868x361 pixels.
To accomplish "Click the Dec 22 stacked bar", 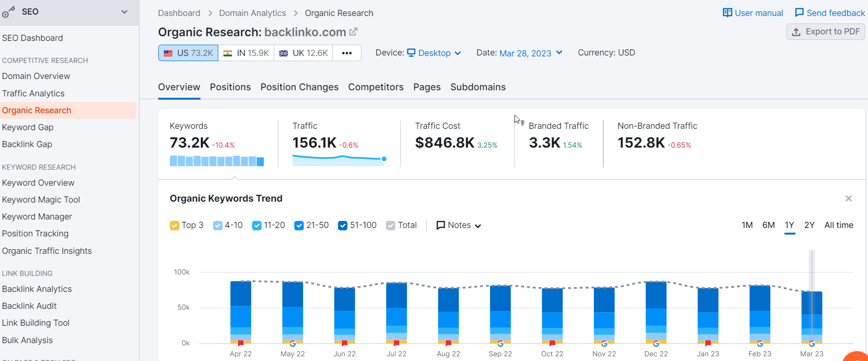I will coord(656,312).
